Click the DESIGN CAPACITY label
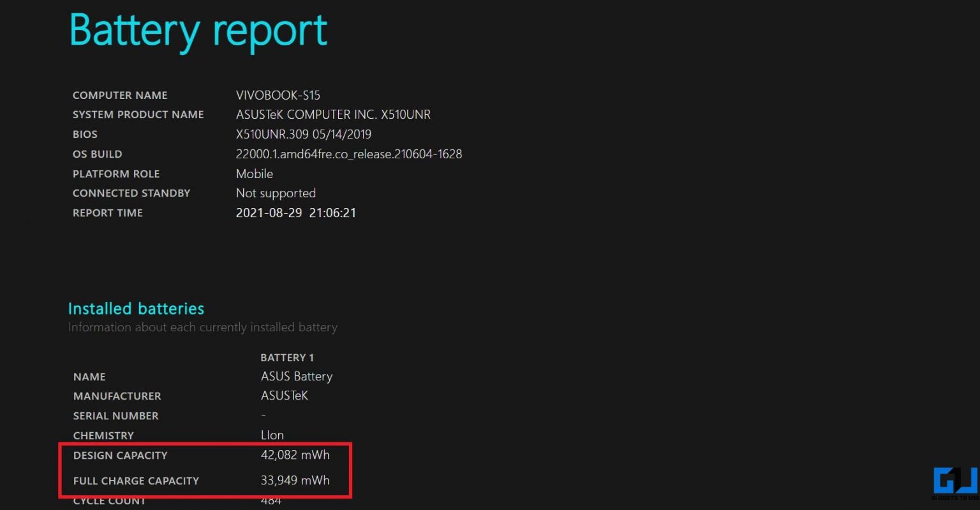 click(x=120, y=455)
